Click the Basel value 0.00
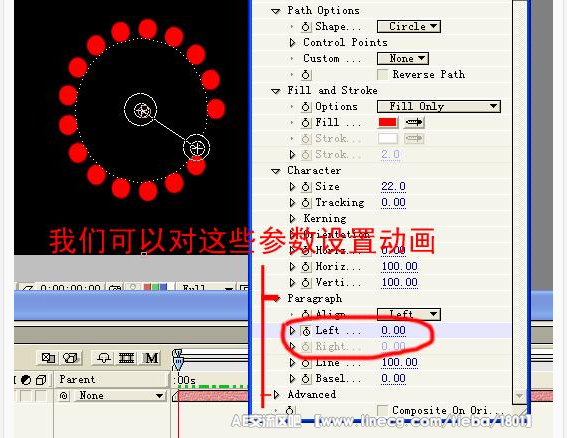 (x=393, y=379)
